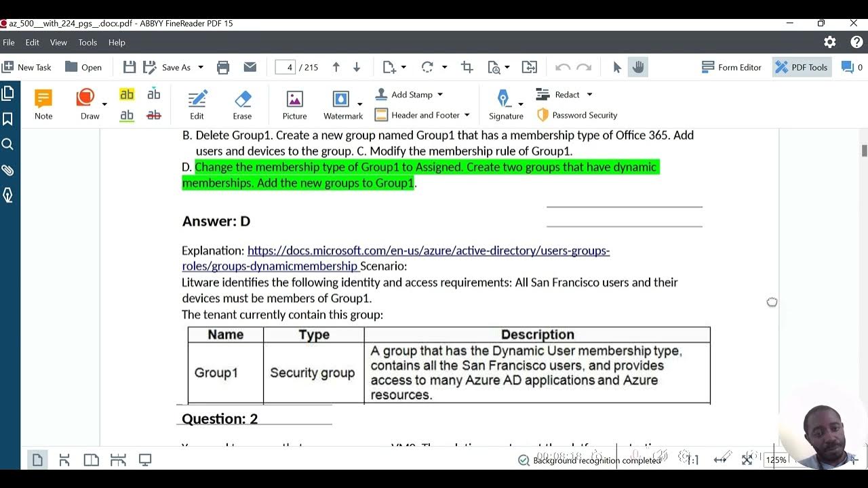This screenshot has width=868, height=488.
Task: Open the Tools menu
Action: click(x=87, y=42)
